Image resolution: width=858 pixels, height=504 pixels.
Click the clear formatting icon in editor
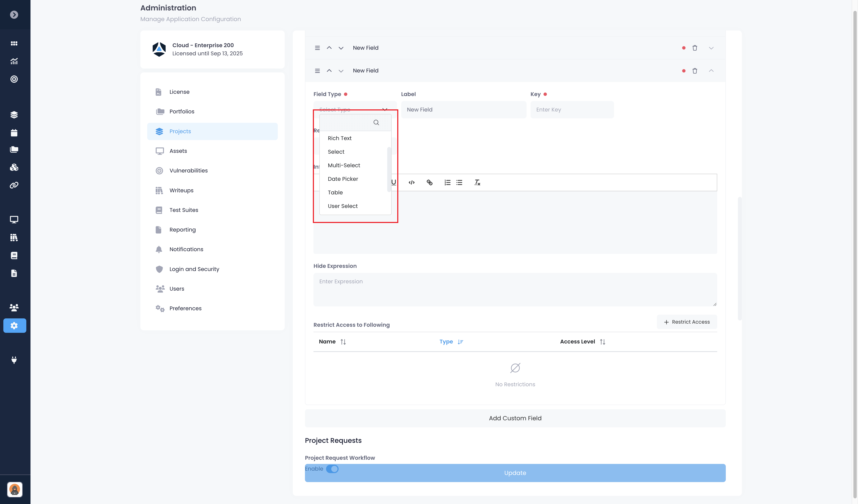[x=477, y=182]
